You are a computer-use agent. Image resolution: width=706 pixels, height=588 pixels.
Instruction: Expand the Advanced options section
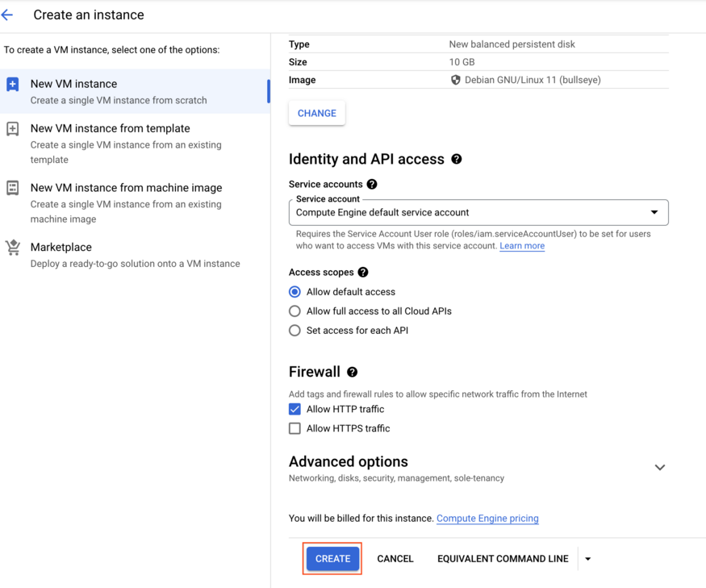click(660, 467)
